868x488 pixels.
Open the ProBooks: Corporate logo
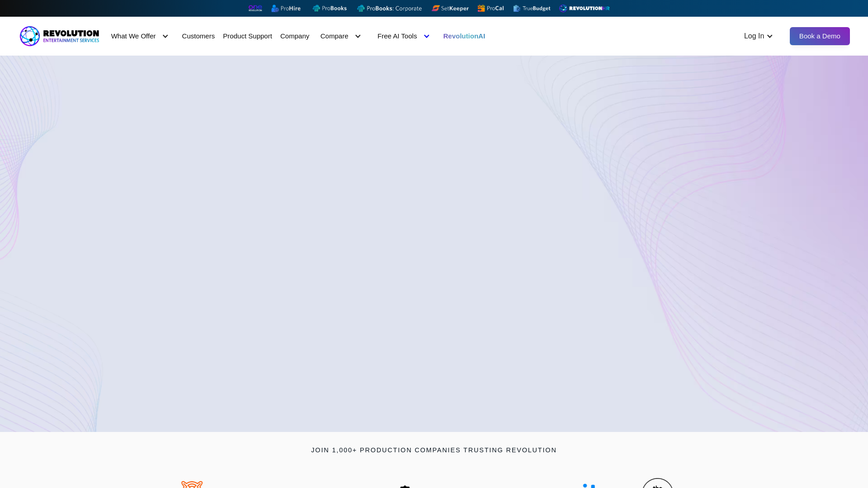[x=389, y=8]
